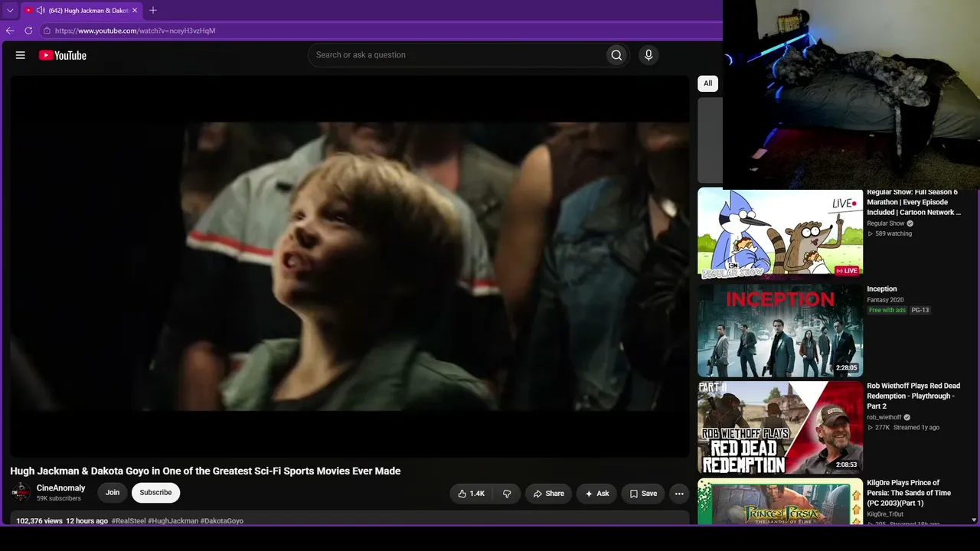This screenshot has width=980, height=551.
Task: Open the Inception movie thumbnail
Action: click(780, 331)
